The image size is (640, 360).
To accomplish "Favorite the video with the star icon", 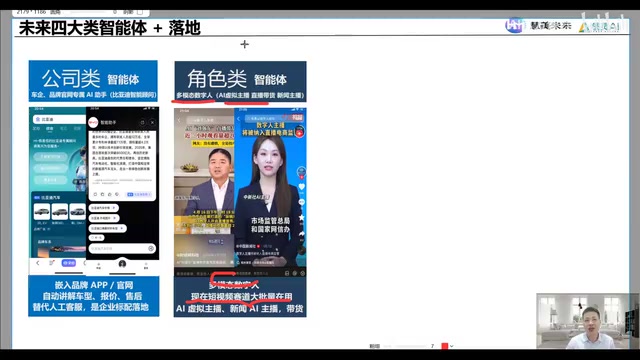I will (302, 218).
